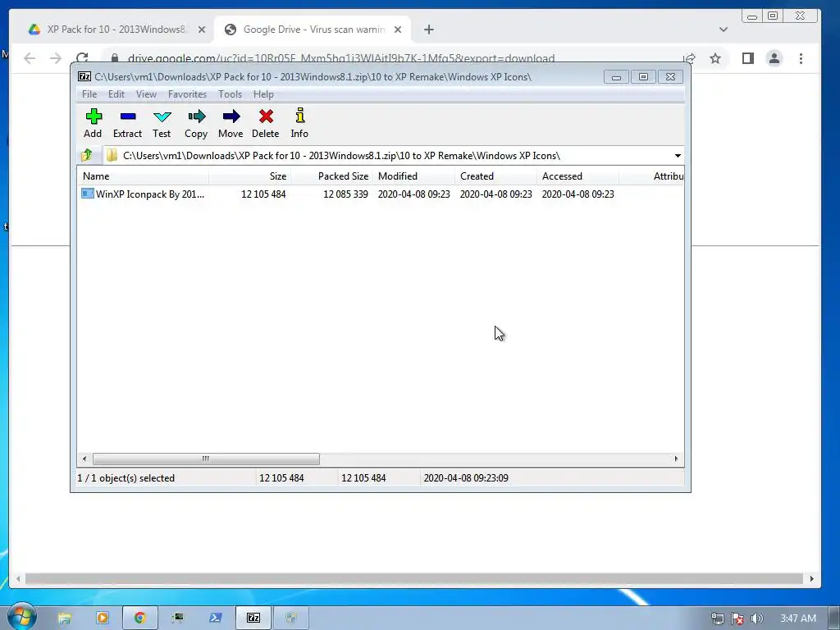The height and width of the screenshot is (630, 840).
Task: Click the 12 105 484 size cell
Action: 263,194
